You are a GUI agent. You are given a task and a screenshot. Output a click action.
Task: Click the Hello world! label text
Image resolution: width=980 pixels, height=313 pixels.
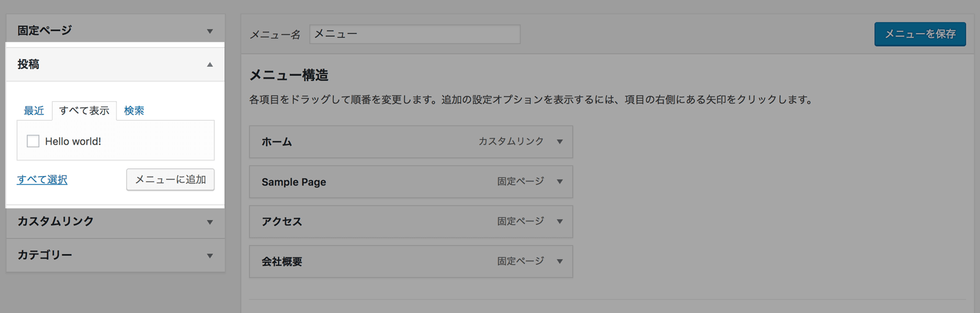(73, 141)
